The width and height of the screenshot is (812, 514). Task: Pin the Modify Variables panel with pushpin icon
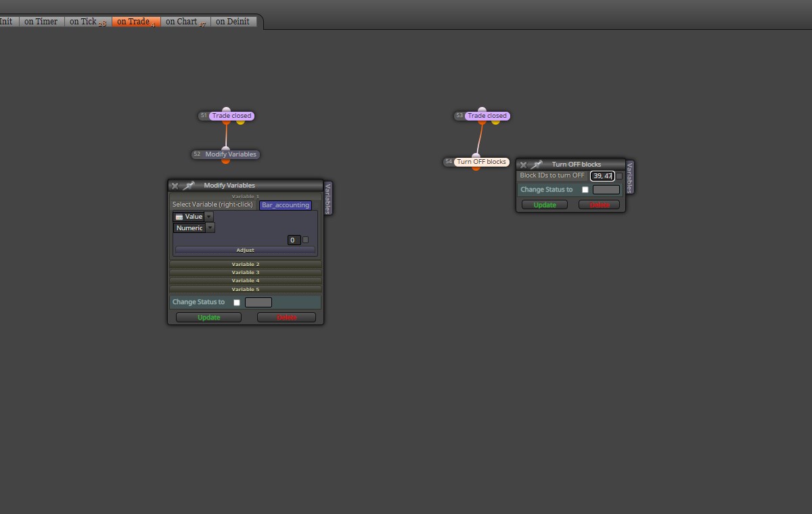pos(189,186)
